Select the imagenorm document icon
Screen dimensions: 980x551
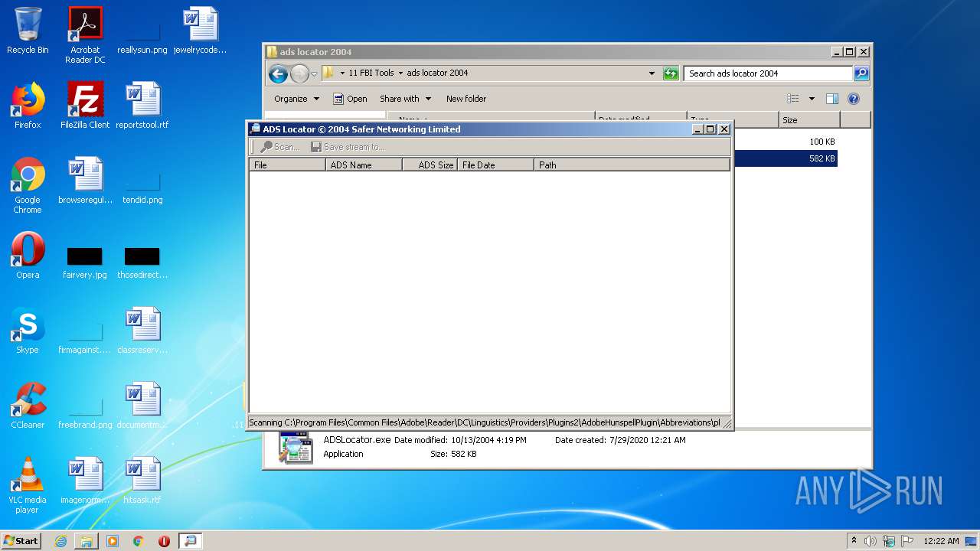85,481
